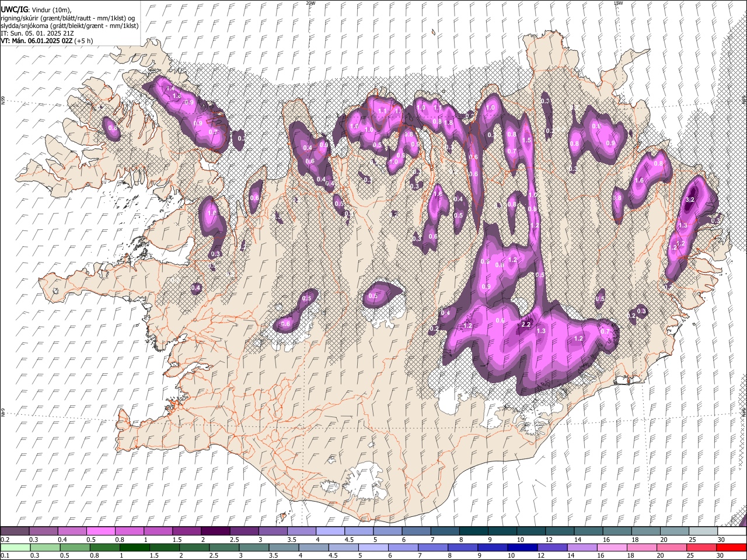The height and width of the screenshot is (560, 747).
Task: Pick the darkest purple swatch between 2 and 2.5
Action: click(x=215, y=531)
